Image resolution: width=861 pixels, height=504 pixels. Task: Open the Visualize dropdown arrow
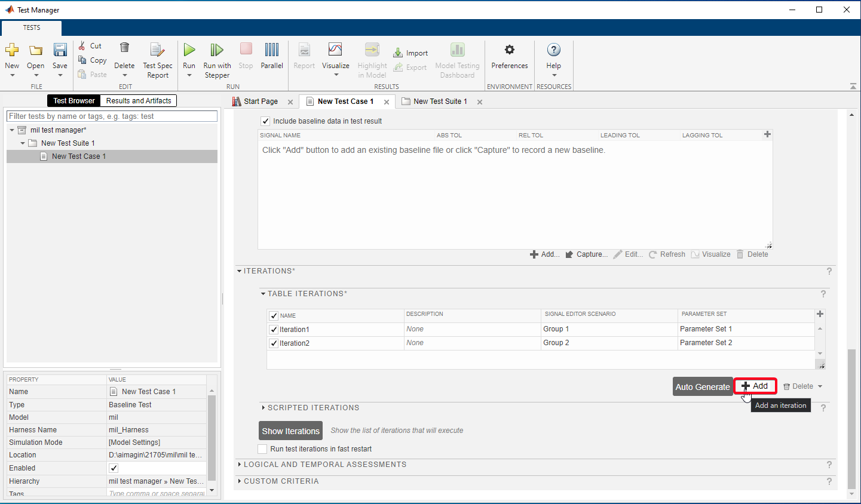[336, 75]
